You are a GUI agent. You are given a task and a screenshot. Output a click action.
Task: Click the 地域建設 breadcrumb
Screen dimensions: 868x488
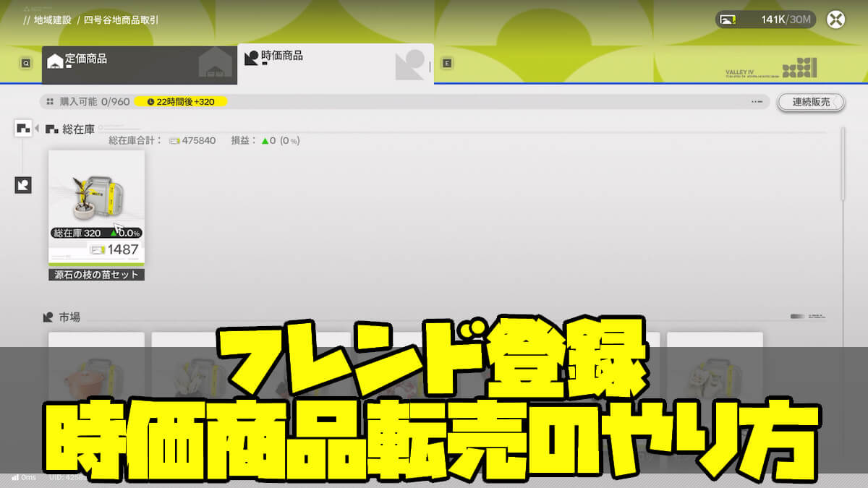pos(52,20)
